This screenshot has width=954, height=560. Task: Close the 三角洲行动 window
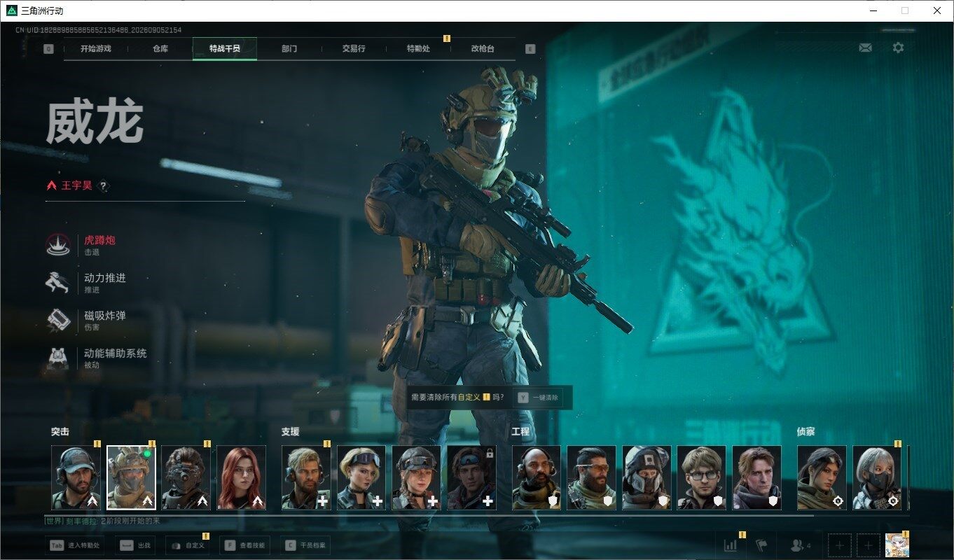[x=937, y=10]
